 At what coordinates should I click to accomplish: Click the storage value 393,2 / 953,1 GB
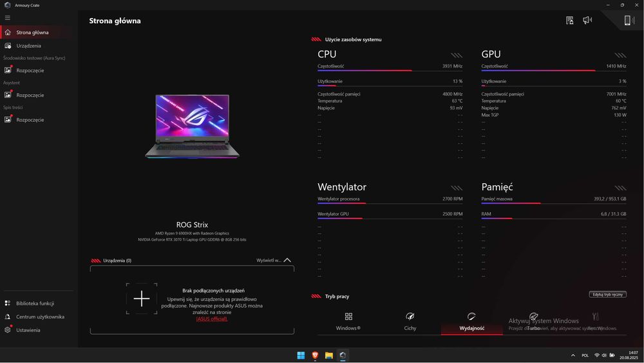609,199
